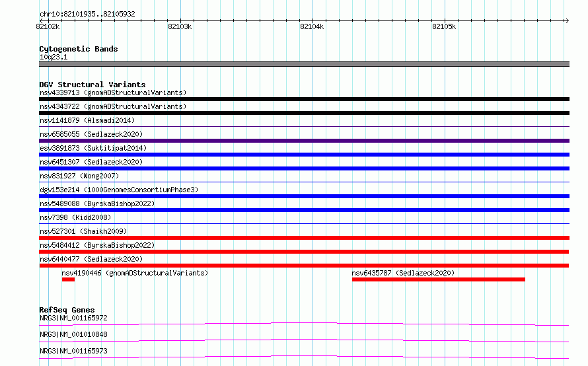Click the black bar for nsv4343722
Viewport: 588px width, 366px height.
pyautogui.click(x=304, y=113)
